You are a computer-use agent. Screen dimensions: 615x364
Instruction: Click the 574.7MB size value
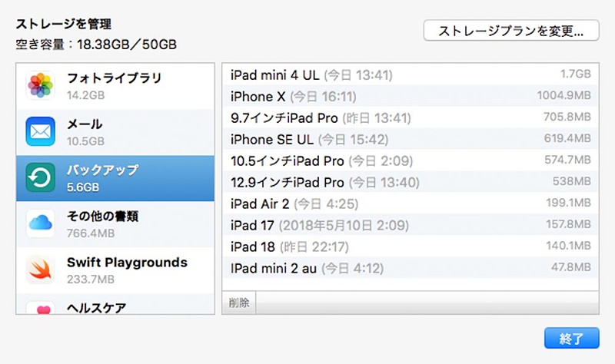567,160
